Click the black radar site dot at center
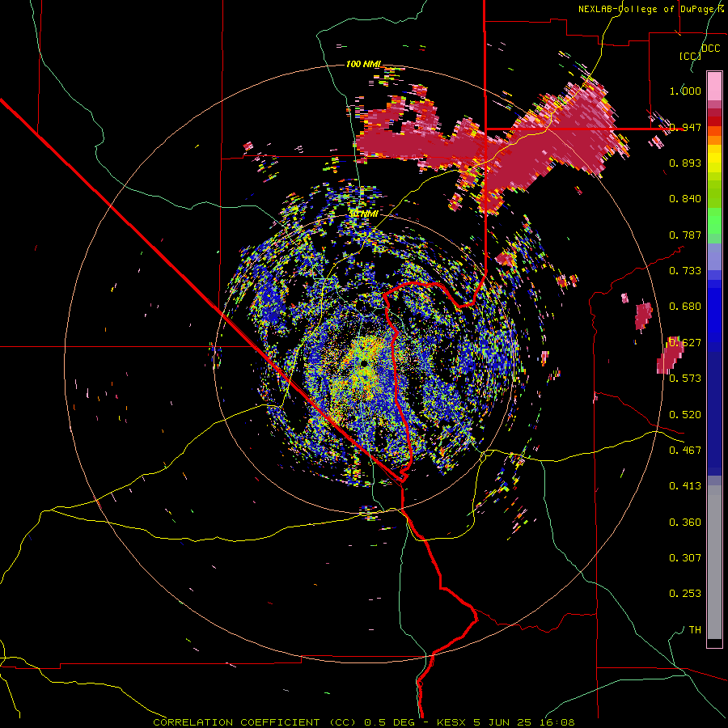 point(365,363)
